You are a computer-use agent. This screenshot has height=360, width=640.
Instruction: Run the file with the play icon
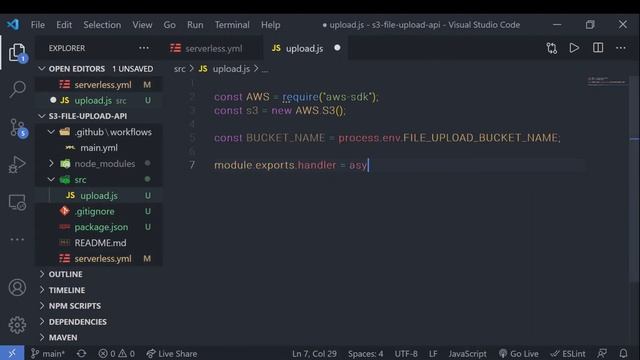pos(574,48)
